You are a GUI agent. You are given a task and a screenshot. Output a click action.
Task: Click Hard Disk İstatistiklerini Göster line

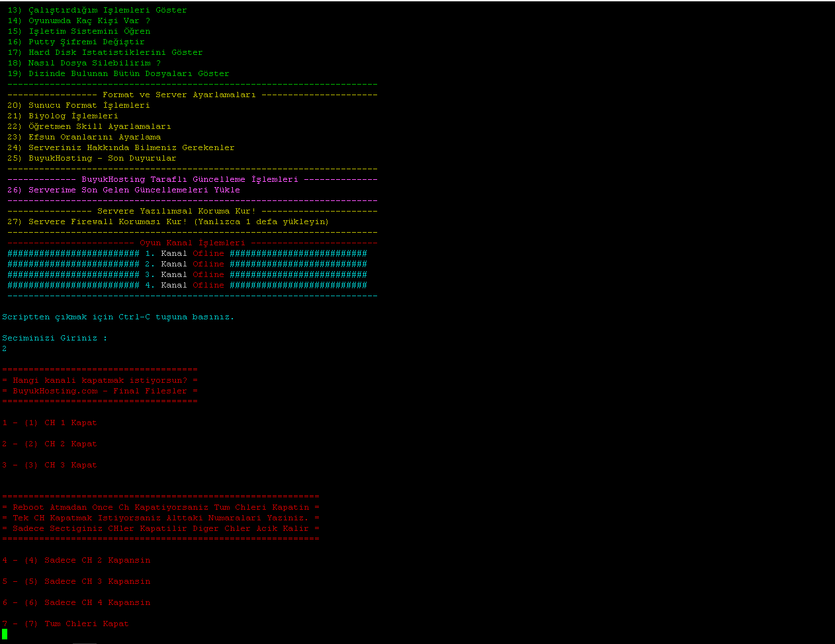coord(105,53)
